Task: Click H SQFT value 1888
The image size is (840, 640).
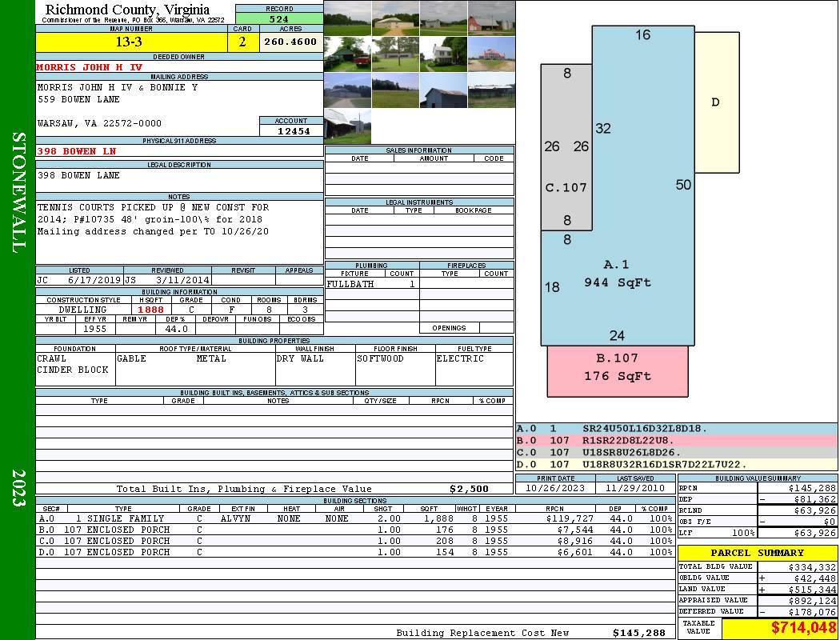Action: click(150, 310)
